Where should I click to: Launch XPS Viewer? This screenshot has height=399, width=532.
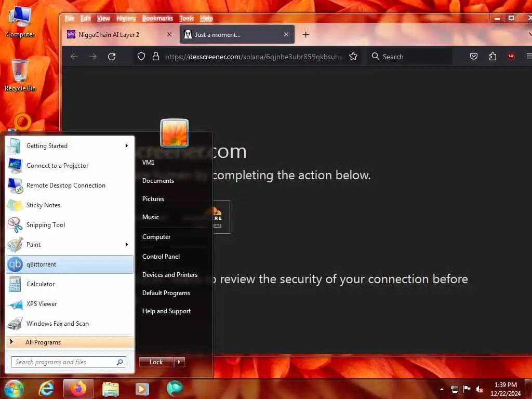[x=70, y=303]
